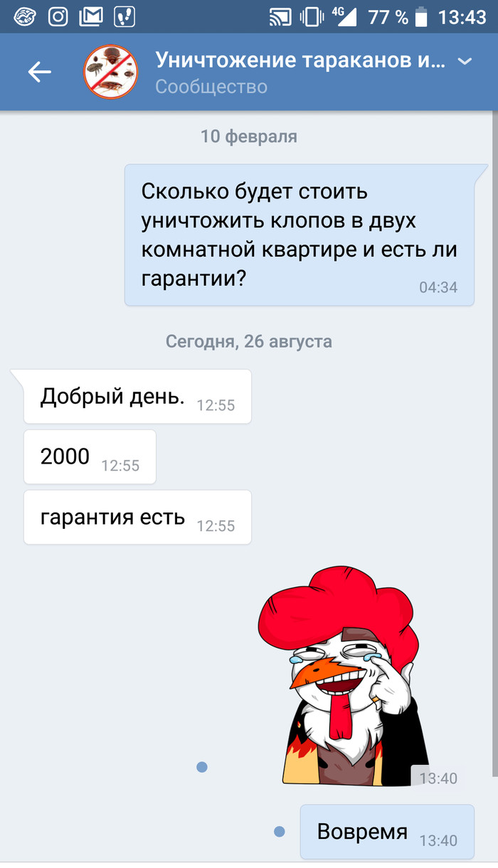Expand the chat header dropdown chevron
This screenshot has width=498, height=868.
click(x=465, y=62)
